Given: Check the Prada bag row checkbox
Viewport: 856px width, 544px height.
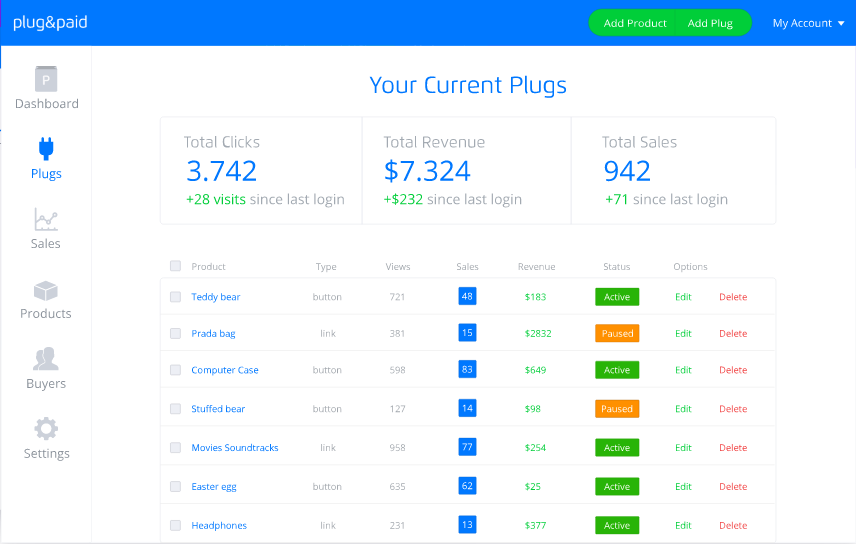Looking at the screenshot, I should coord(175,333).
